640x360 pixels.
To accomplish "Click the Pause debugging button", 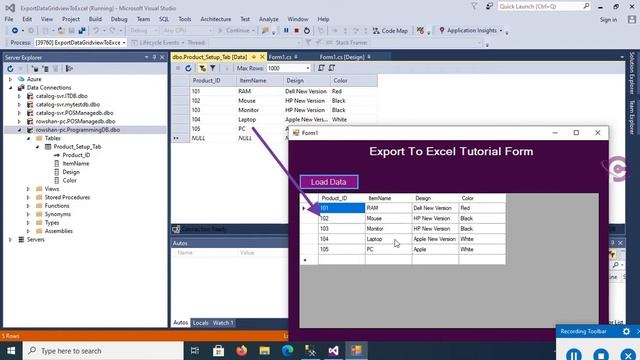I will (x=286, y=31).
